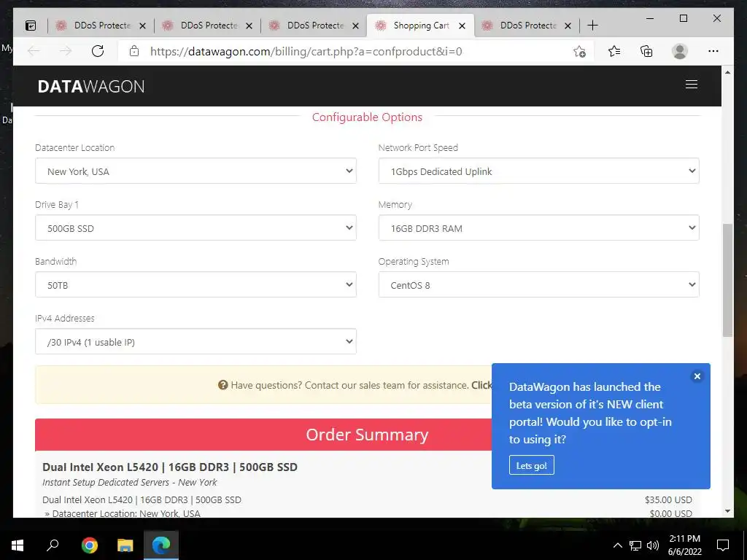The width and height of the screenshot is (747, 560).
Task: Click the scrollbar down arrow
Action: (x=727, y=511)
